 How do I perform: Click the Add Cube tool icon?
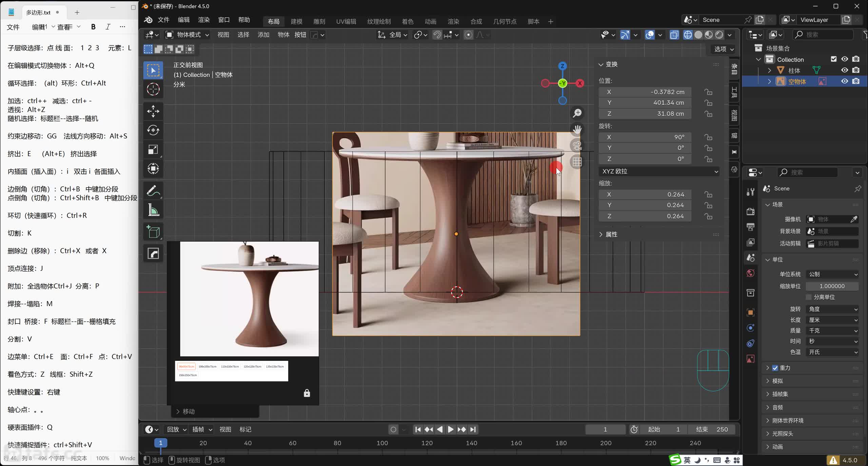coord(153,232)
